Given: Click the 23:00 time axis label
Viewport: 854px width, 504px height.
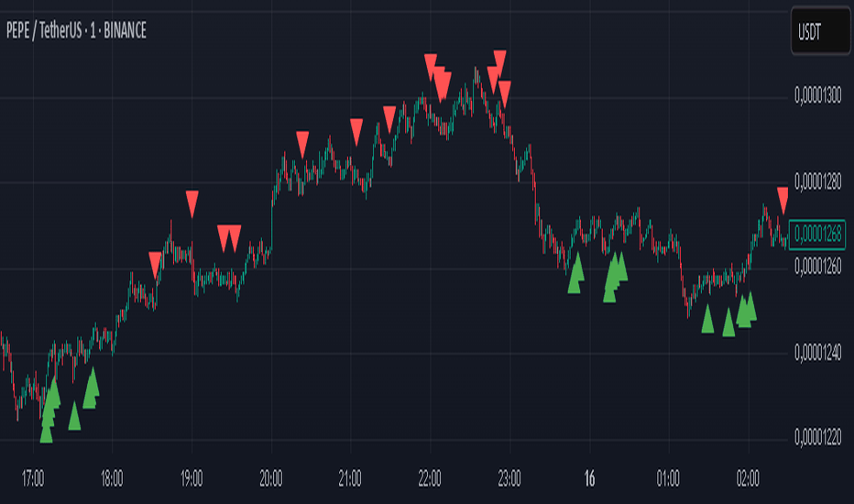Looking at the screenshot, I should 509,479.
